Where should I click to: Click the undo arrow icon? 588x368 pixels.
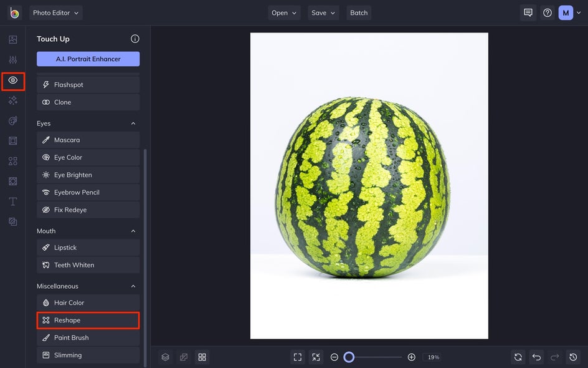(x=536, y=357)
